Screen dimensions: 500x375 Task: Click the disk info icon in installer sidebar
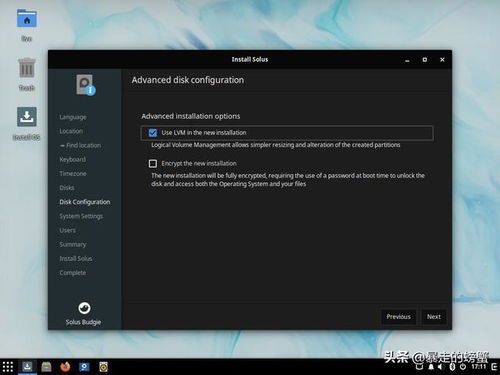(86, 85)
